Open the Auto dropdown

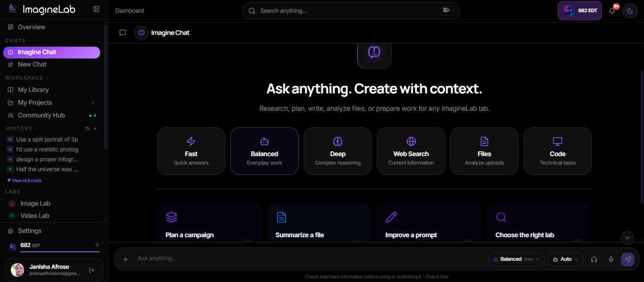566,259
